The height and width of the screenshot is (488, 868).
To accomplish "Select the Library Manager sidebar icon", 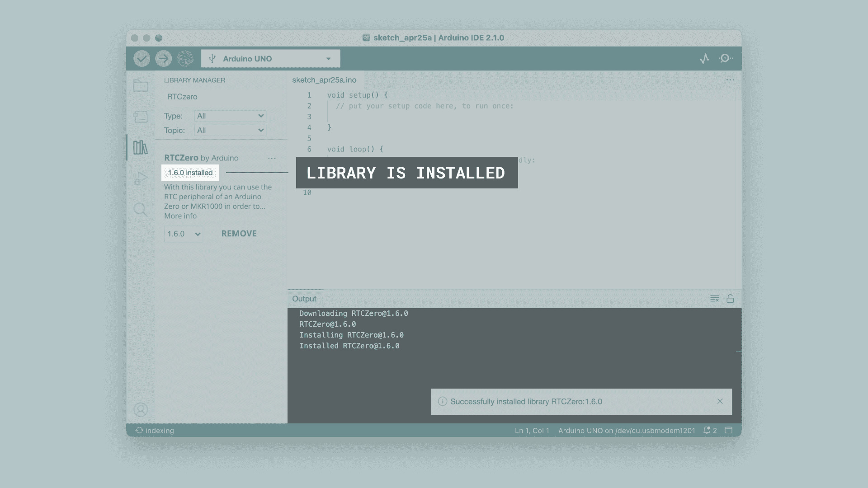I will (x=141, y=147).
